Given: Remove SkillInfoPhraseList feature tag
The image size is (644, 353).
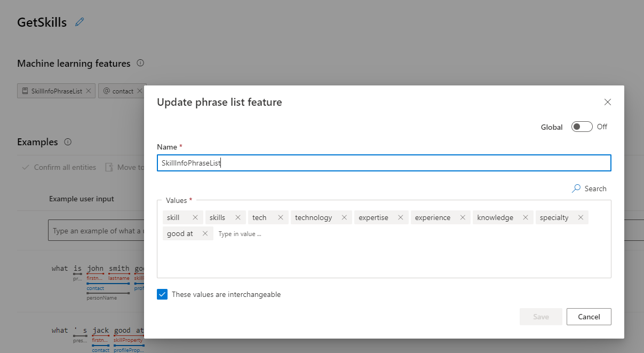Looking at the screenshot, I should click(x=89, y=91).
